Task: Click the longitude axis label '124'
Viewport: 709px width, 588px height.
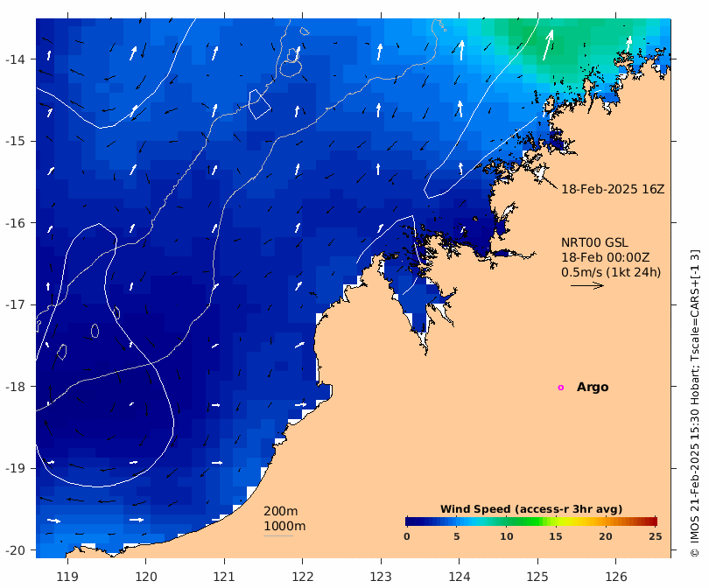Action: pyautogui.click(x=460, y=577)
